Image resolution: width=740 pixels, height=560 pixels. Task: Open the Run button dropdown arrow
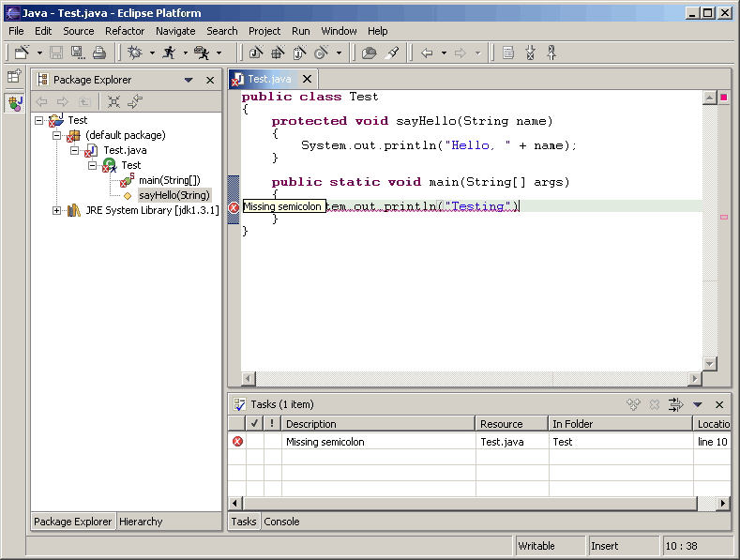185,53
